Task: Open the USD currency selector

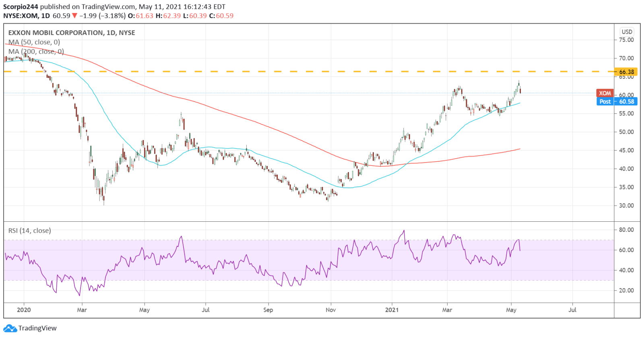Action: (x=627, y=32)
